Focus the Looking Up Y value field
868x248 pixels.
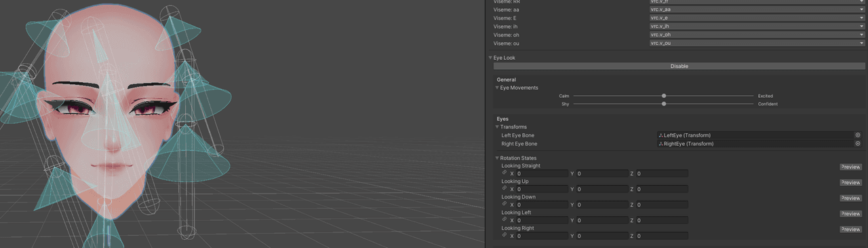[x=602, y=189]
